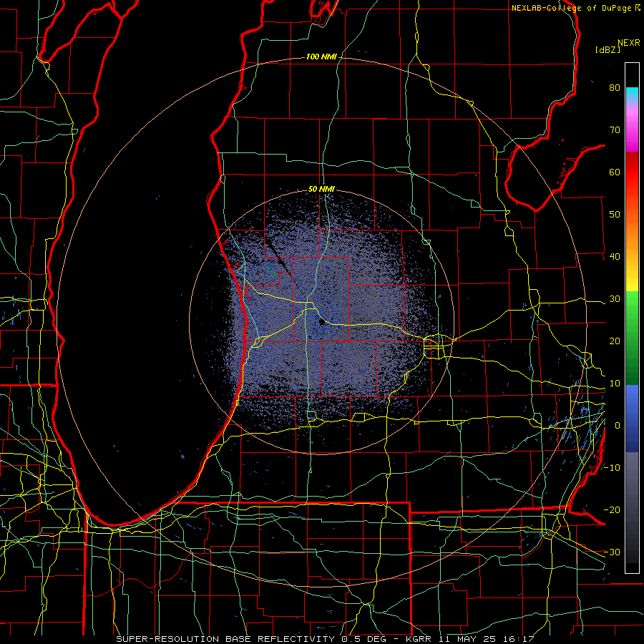Screen dimensions: 644x644
Task: Click the NEXR label above color scale
Action: click(x=629, y=43)
